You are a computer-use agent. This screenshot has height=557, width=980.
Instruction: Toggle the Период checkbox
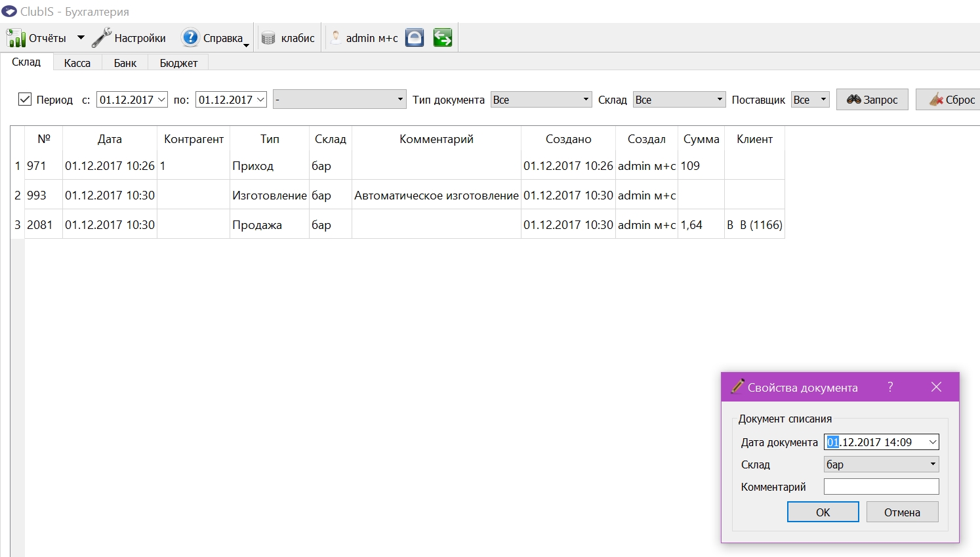click(x=25, y=99)
